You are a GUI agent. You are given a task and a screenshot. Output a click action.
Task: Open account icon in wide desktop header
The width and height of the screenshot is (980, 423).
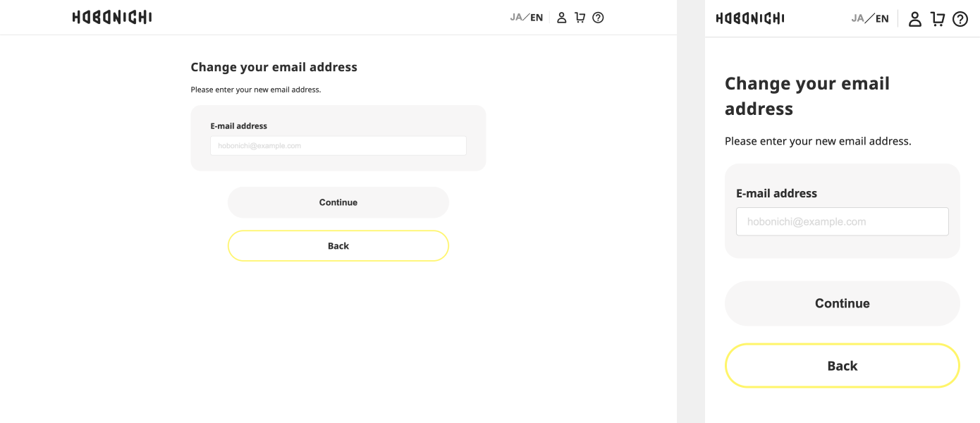(562, 18)
